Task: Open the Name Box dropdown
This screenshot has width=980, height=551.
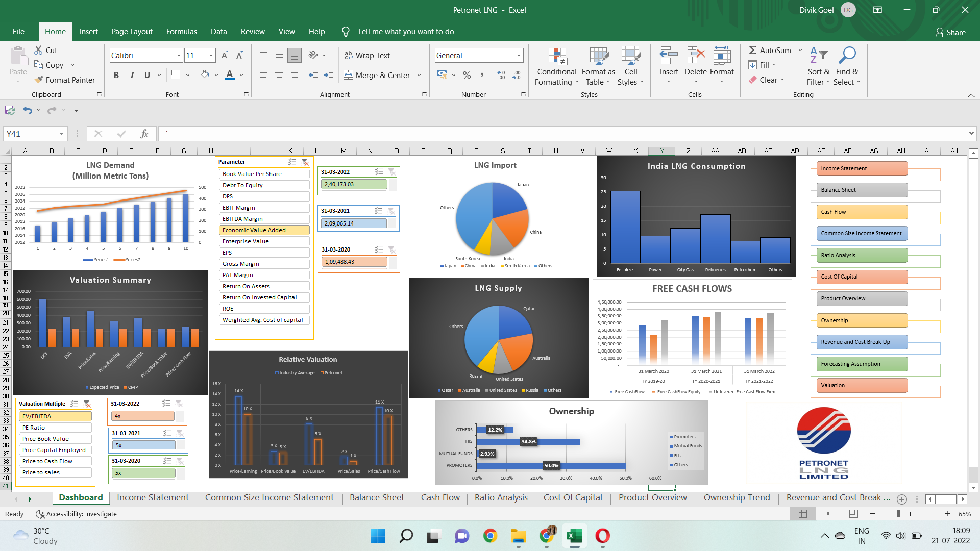Action: pos(61,134)
